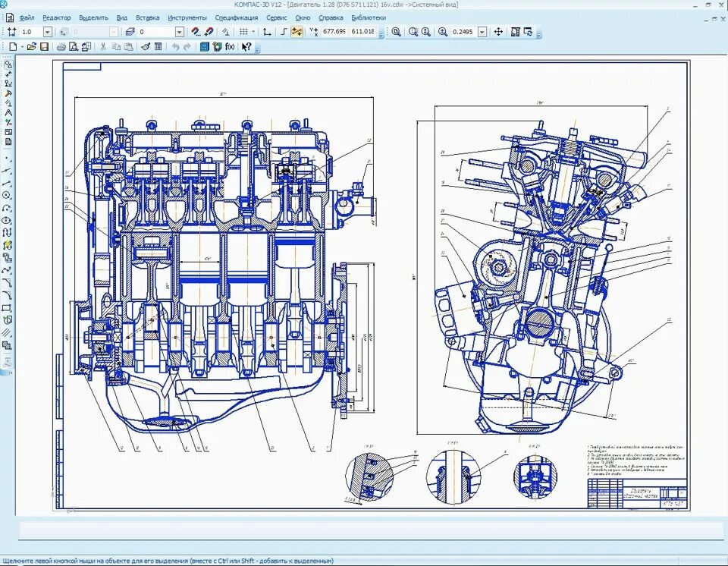This screenshot has width=728, height=566.
Task: Select the Line segment tool
Action: [7, 184]
